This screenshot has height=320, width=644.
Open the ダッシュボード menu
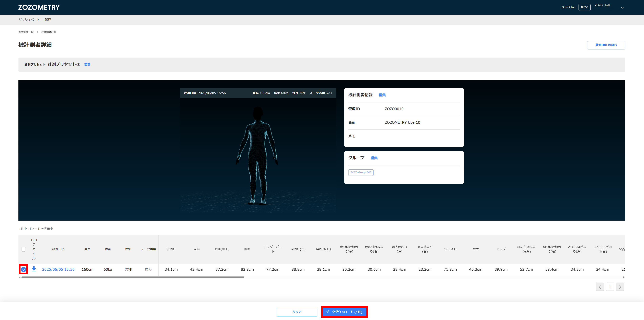(x=29, y=19)
